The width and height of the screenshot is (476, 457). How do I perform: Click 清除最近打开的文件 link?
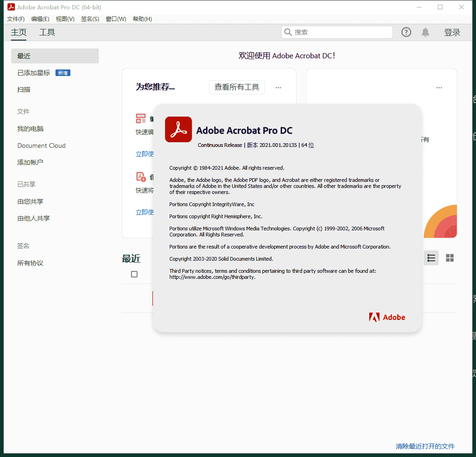[x=425, y=446]
